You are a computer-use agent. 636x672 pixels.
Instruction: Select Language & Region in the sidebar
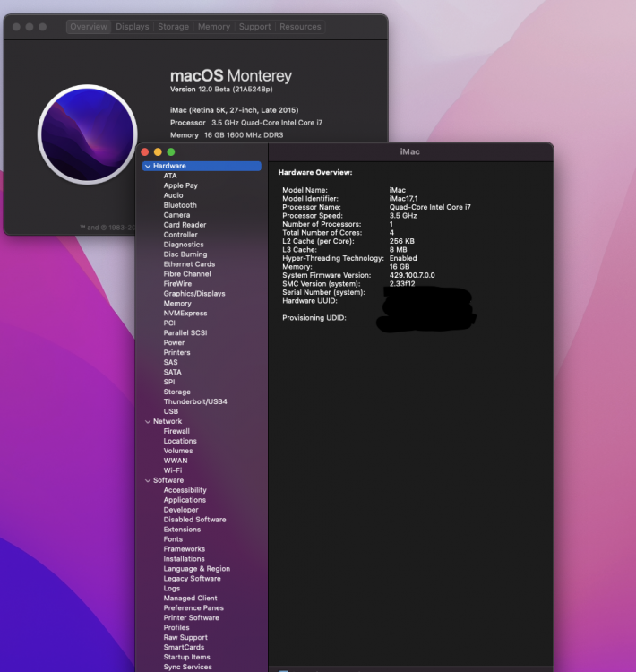click(197, 569)
